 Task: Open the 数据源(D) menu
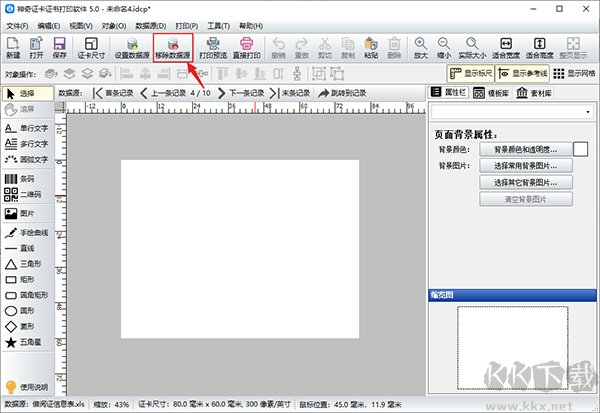[151, 26]
